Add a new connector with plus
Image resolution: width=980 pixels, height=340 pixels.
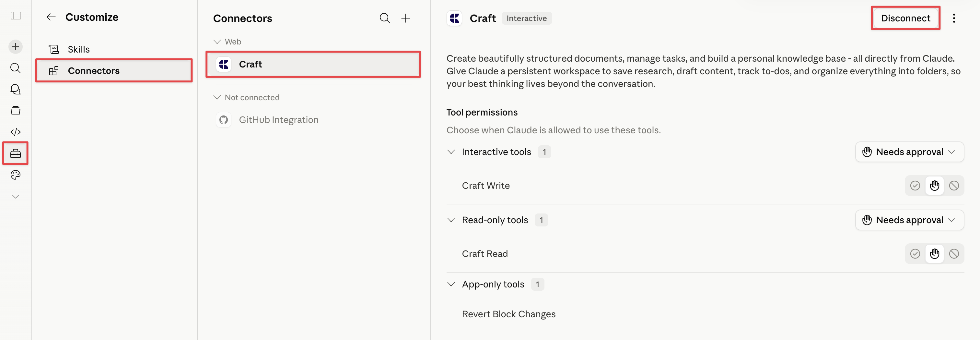pyautogui.click(x=406, y=18)
